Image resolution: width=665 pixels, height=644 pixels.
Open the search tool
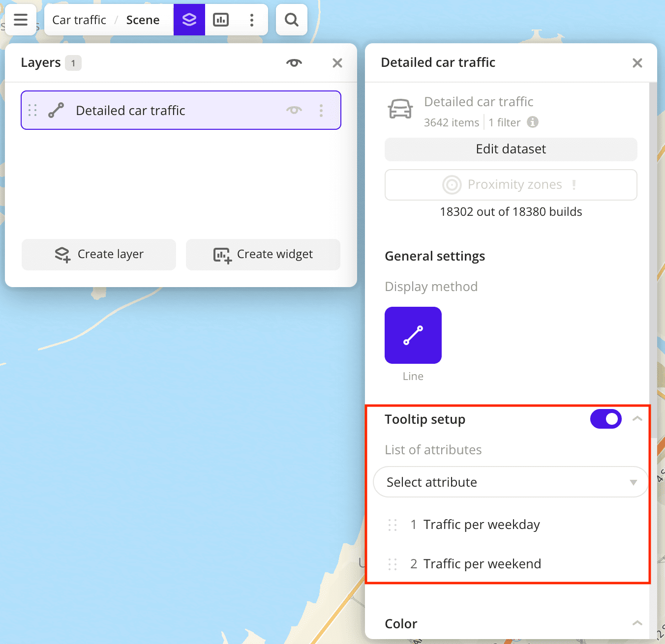(x=291, y=20)
